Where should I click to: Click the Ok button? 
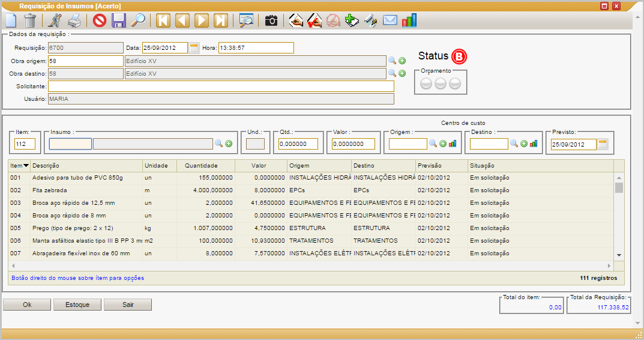coord(27,305)
